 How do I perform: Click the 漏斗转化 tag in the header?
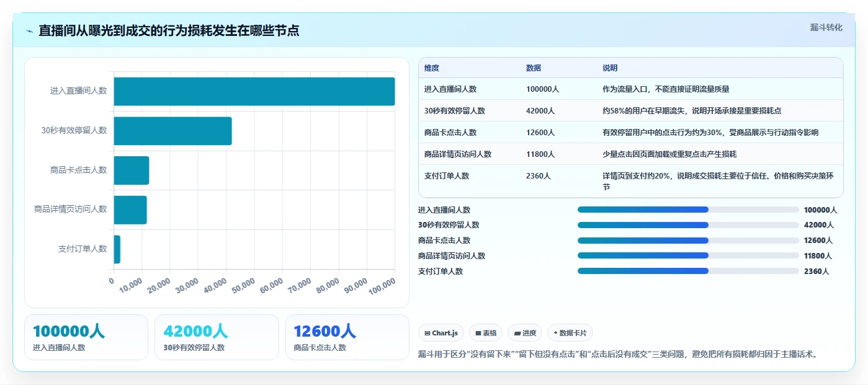(826, 27)
